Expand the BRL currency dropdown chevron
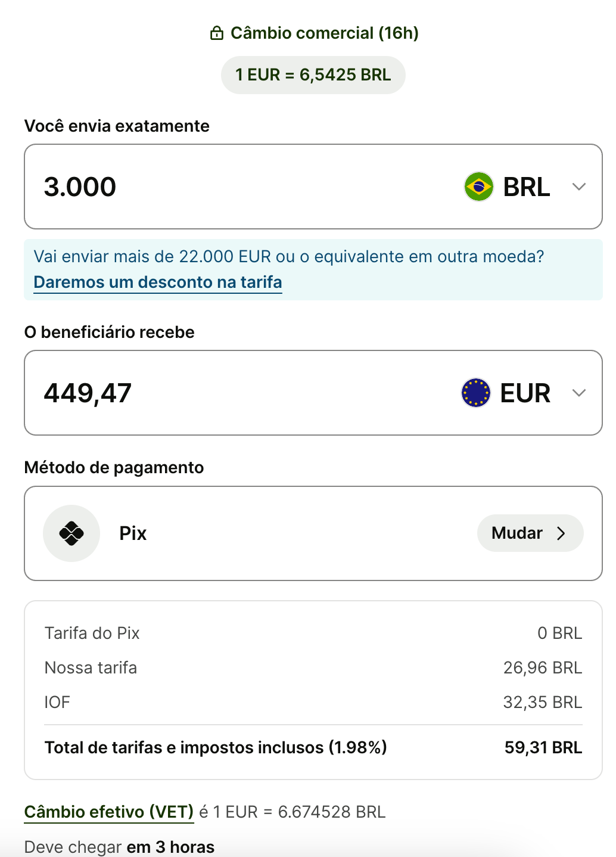The height and width of the screenshot is (857, 616). (x=579, y=187)
